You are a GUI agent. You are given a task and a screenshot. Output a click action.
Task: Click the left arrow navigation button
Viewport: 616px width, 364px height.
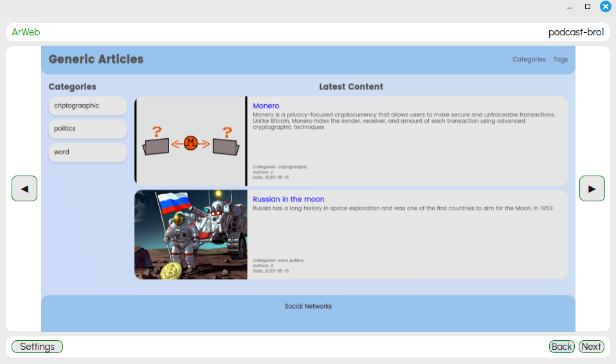point(24,188)
